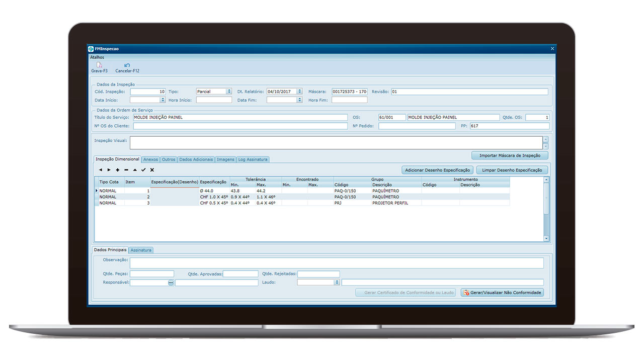
Task: Open Data Fim date dropdown
Action: [x=299, y=100]
